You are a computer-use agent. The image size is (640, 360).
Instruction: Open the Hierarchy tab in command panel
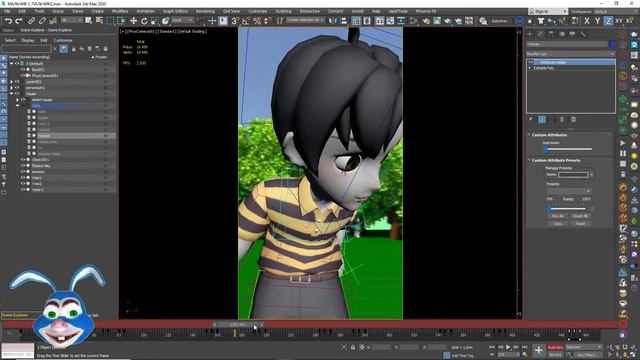[x=551, y=34]
